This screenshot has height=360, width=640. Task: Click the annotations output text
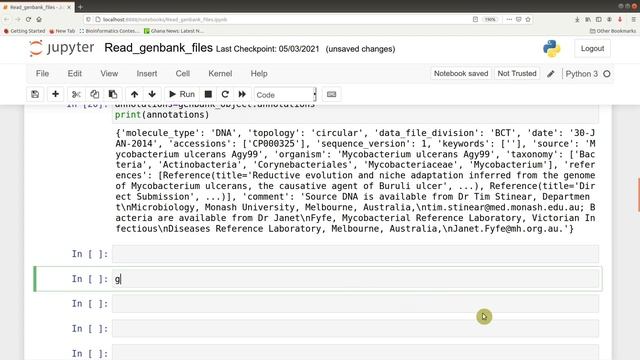[355, 181]
